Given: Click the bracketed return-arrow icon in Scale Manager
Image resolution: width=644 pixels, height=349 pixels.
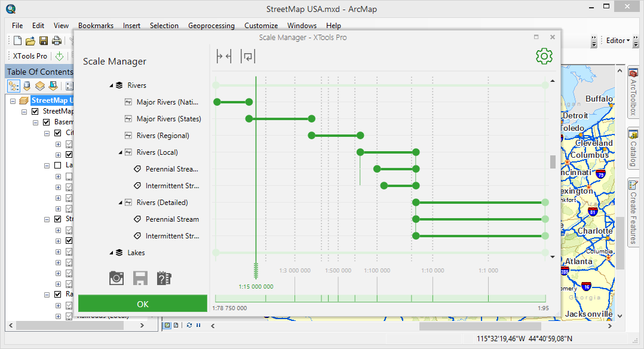Looking at the screenshot, I should coord(248,56).
